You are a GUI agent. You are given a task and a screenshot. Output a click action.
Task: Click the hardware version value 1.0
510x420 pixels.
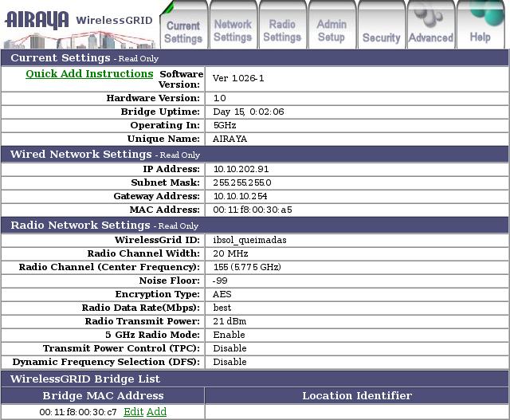point(220,98)
